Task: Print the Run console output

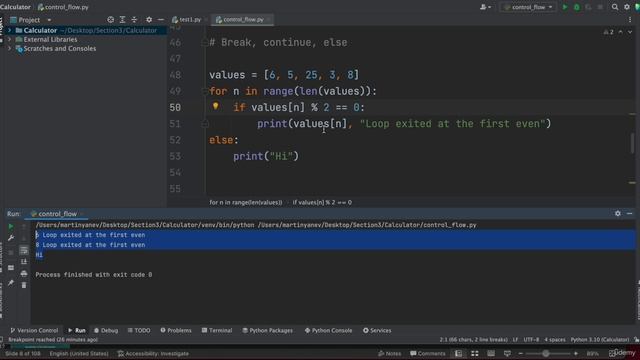Action: 24,273
